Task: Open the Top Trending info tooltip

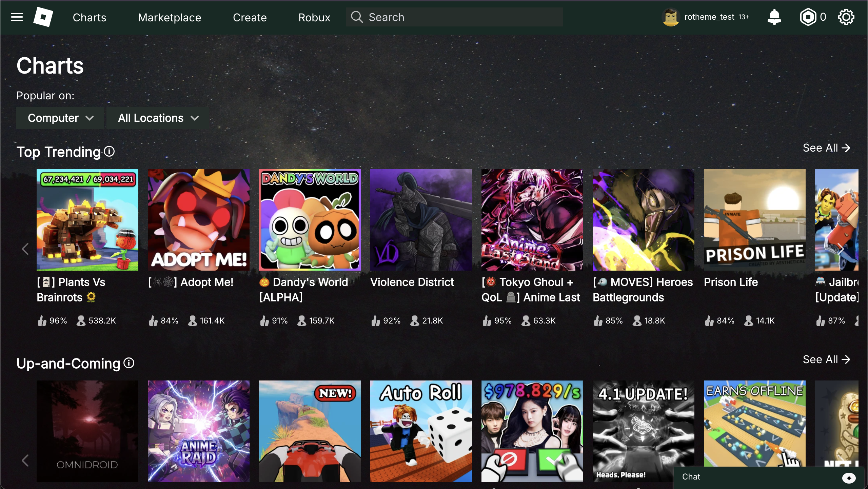Action: click(x=109, y=152)
